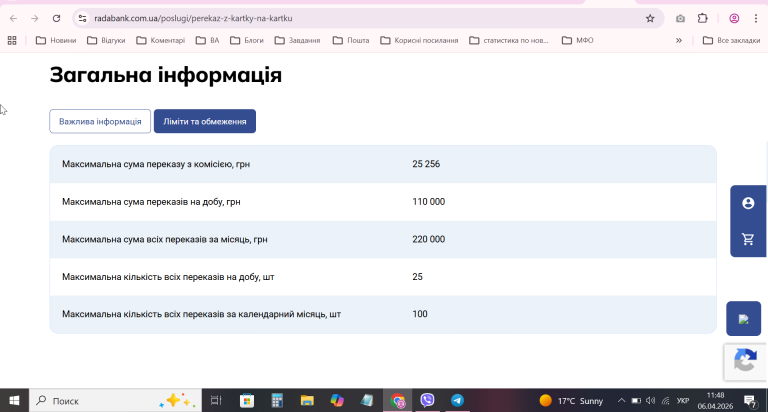768x412 pixels.
Task: Open site info icon in address bar
Action: (82, 19)
